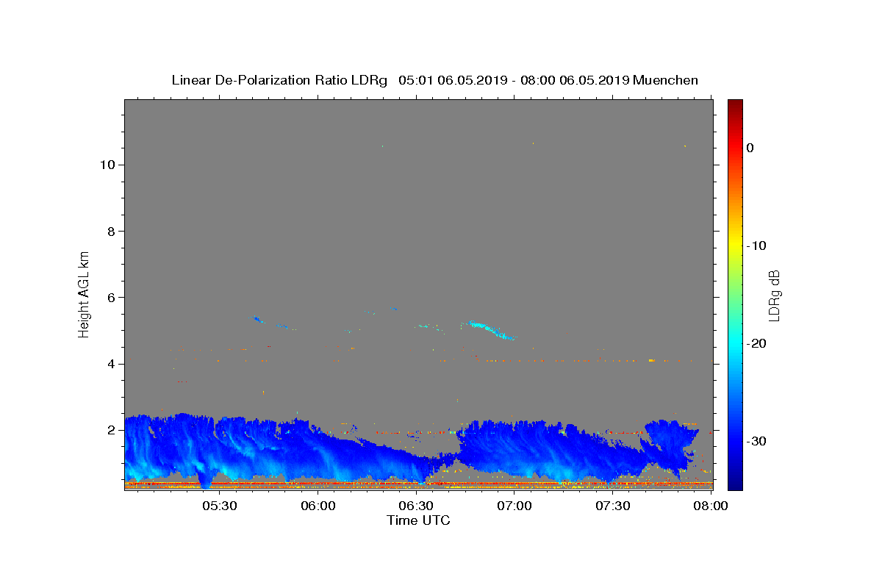Click the station name 'Muenchen' in the title
Screen dimensions: 882x588
point(666,80)
